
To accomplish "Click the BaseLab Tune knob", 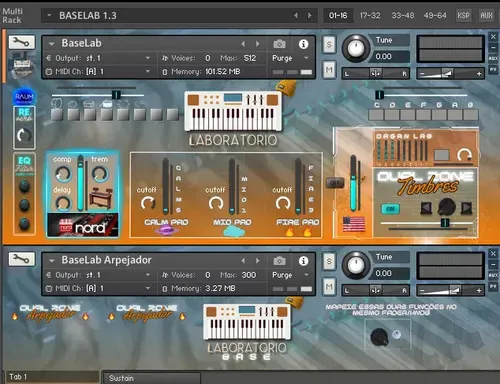I will pyautogui.click(x=356, y=48).
